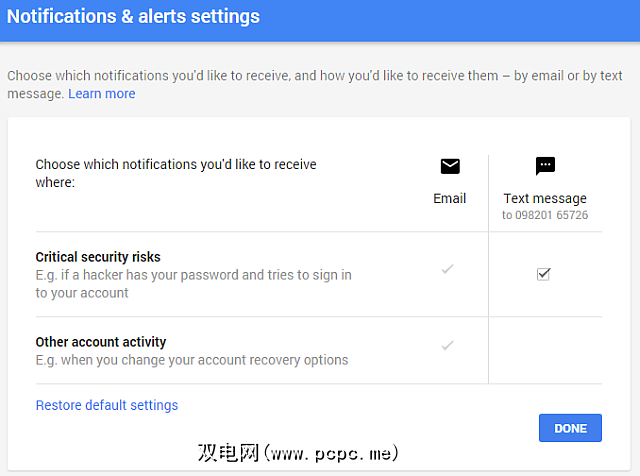Click the Text message speech bubble icon

[x=545, y=167]
